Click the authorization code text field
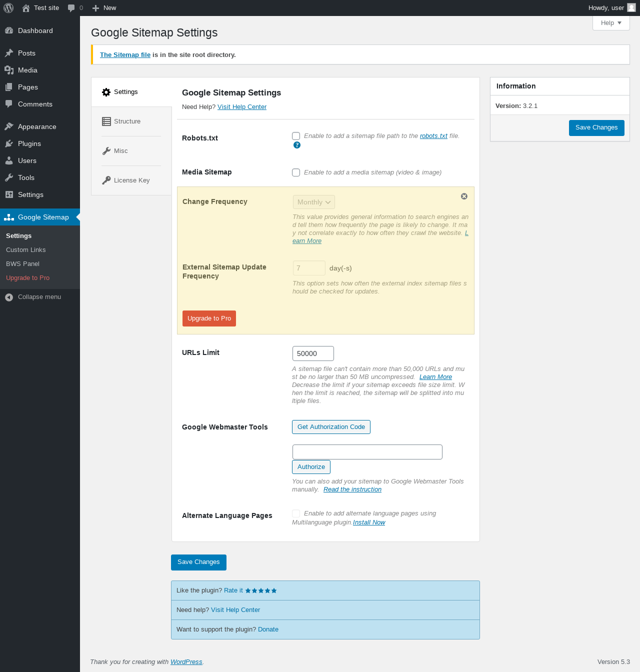Viewport: 640px width, 672px height. pyautogui.click(x=367, y=452)
